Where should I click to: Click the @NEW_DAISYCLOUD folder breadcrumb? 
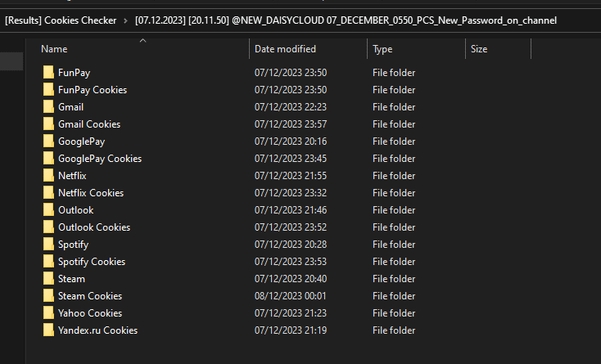point(346,20)
